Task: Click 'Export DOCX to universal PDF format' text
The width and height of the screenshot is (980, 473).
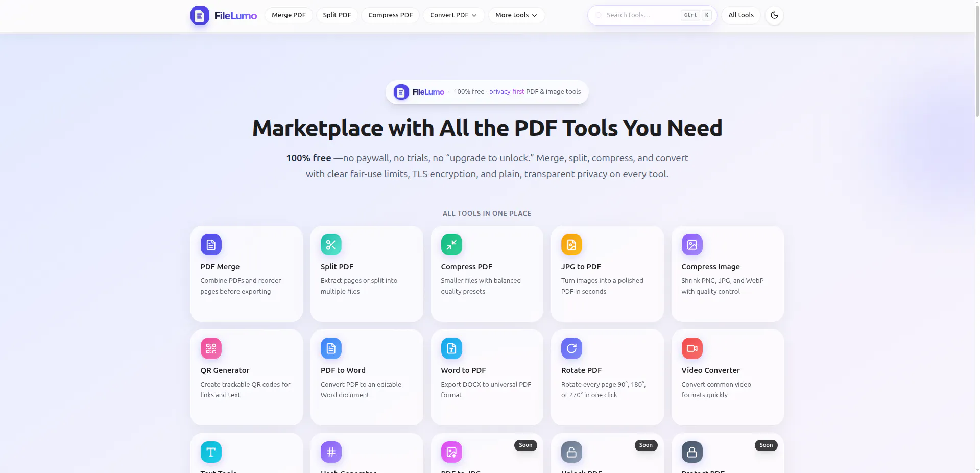Action: coord(486,390)
